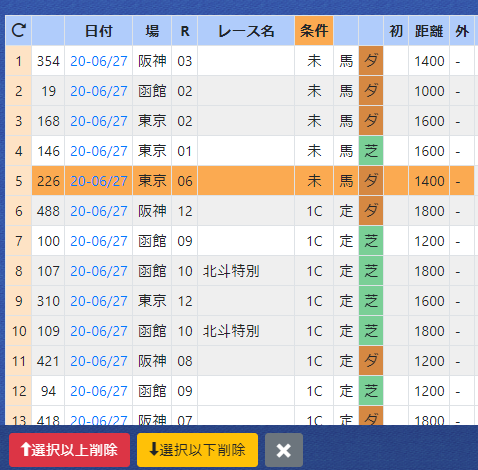Open date link 20-06/27 in row 6

click(99, 211)
